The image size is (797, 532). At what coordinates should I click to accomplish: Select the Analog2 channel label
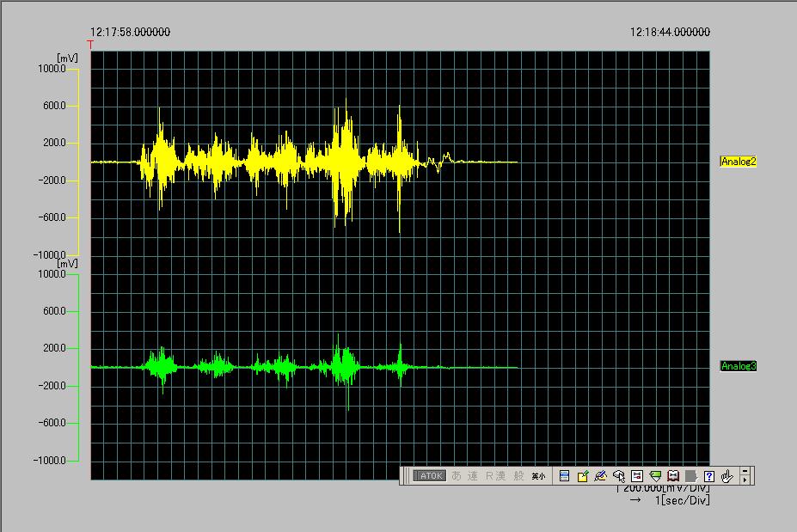click(739, 162)
